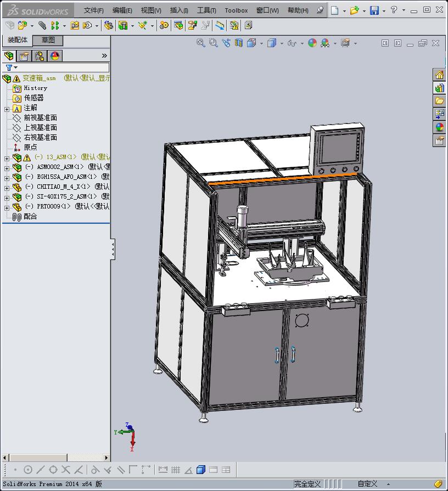Select the 原点 origin item
448x491 pixels.
30,147
